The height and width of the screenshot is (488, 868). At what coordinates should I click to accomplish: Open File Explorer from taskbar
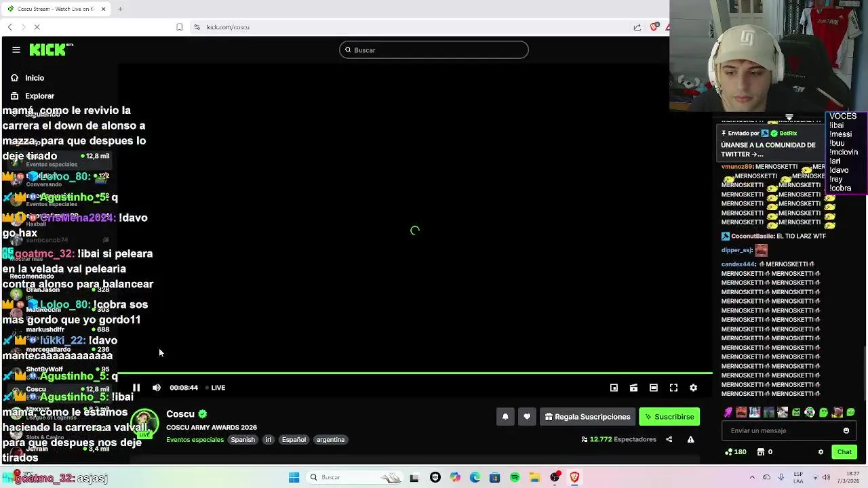[534, 477]
